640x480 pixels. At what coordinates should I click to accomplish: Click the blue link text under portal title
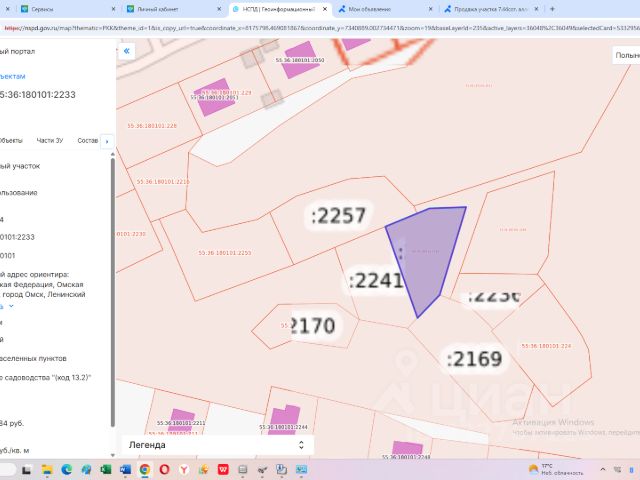[x=13, y=76]
